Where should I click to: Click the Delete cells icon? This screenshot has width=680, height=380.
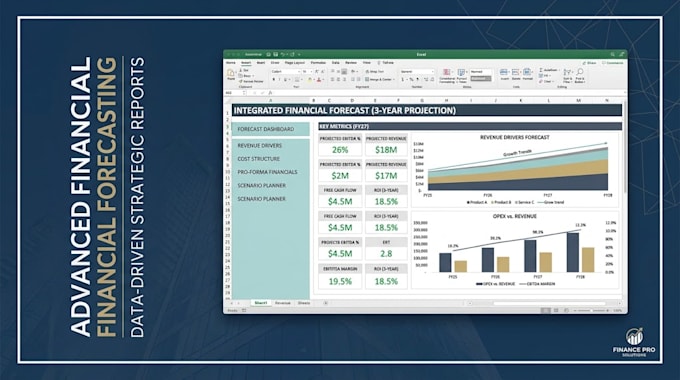click(x=515, y=72)
